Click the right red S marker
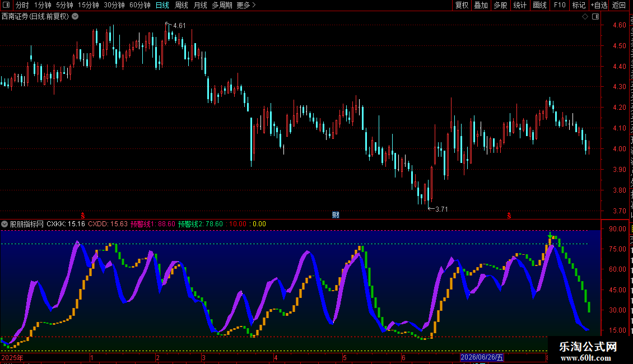This screenshot has height=364, width=633. pos(509,216)
